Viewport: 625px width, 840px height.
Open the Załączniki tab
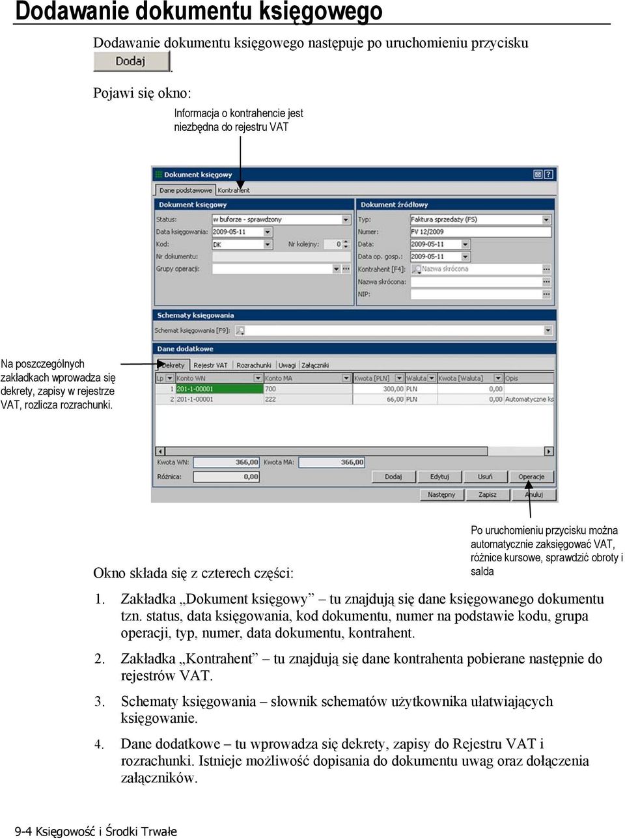click(x=315, y=365)
